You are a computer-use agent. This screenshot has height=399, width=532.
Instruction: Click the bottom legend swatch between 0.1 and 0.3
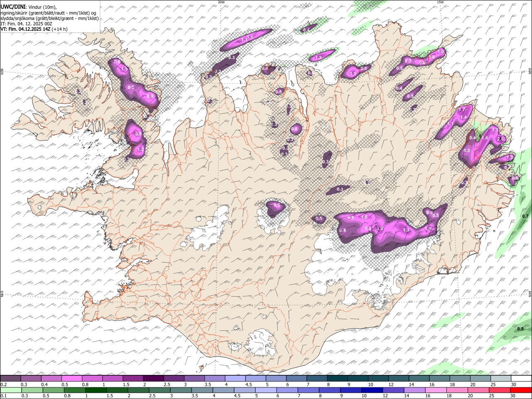click(12, 390)
